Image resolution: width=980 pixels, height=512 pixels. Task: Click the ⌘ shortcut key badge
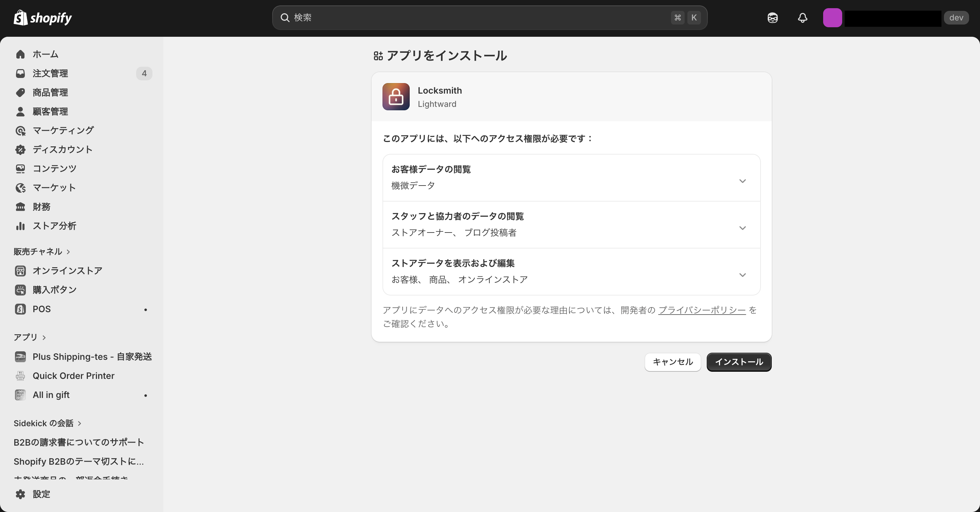(x=677, y=17)
